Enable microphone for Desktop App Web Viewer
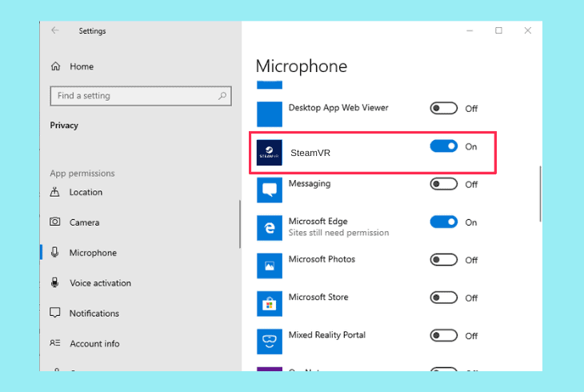 tap(443, 109)
